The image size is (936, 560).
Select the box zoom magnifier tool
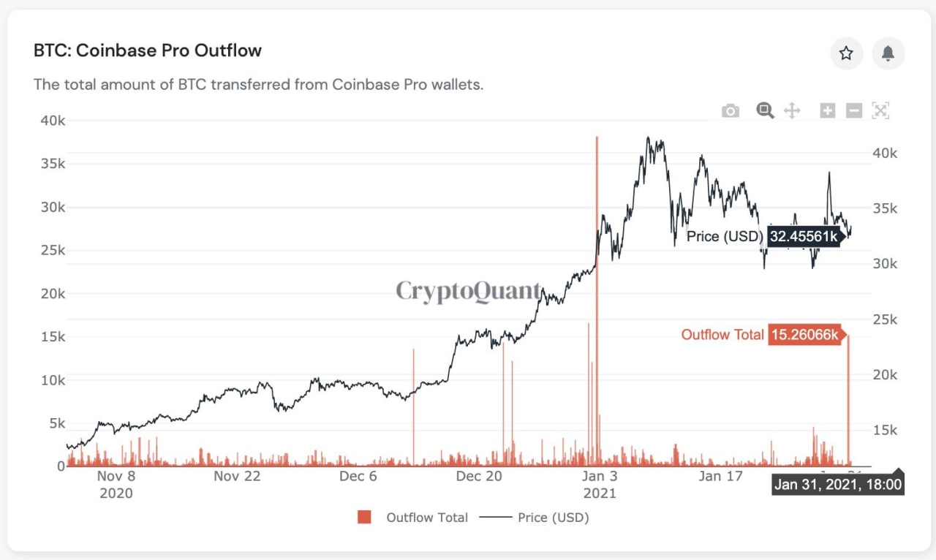765,111
